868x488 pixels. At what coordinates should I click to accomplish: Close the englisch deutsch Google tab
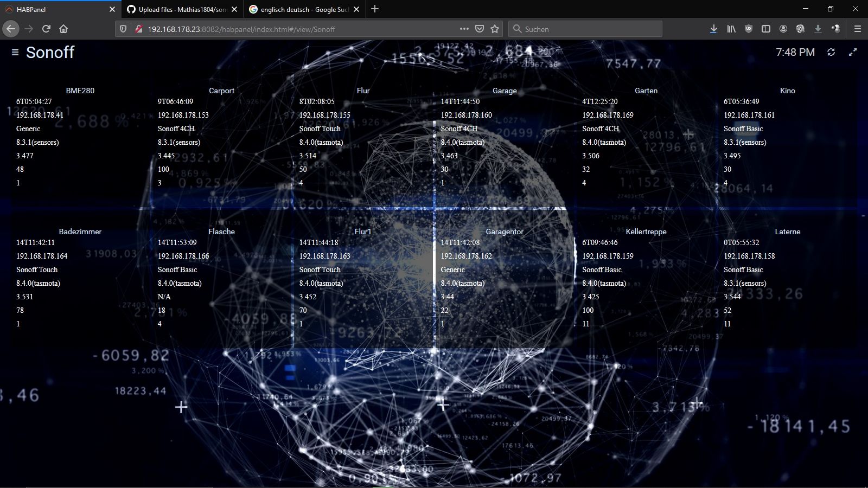coord(356,9)
